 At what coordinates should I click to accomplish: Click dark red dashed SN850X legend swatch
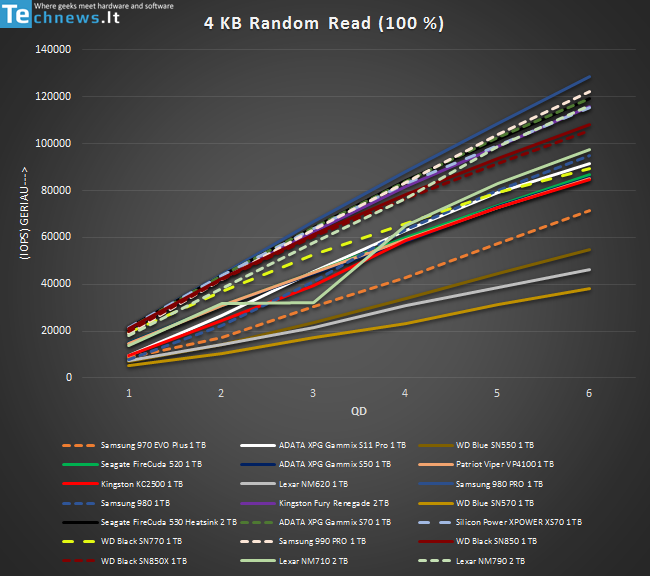(x=79, y=561)
